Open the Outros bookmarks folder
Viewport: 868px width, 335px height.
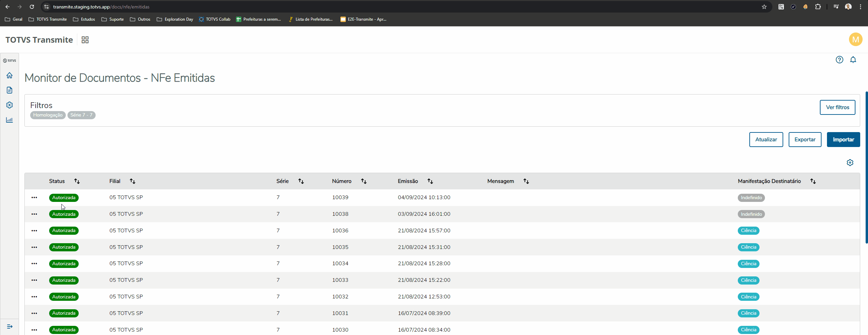(x=140, y=19)
